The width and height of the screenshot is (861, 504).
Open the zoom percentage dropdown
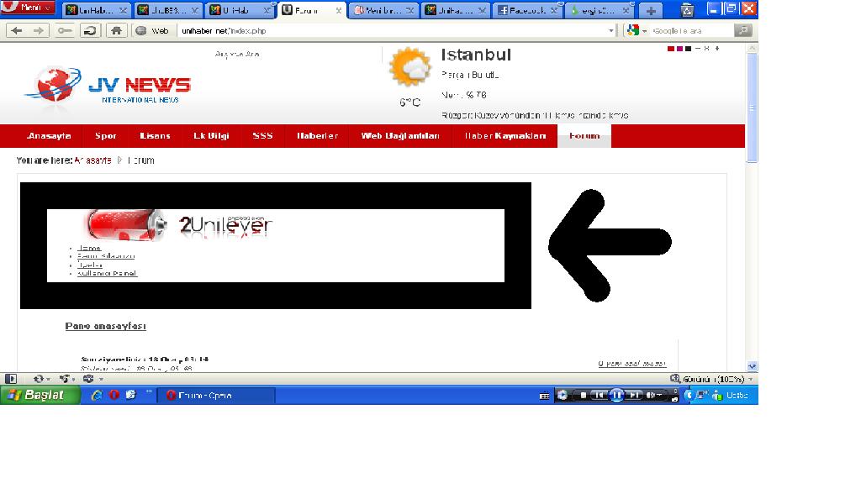[711, 379]
